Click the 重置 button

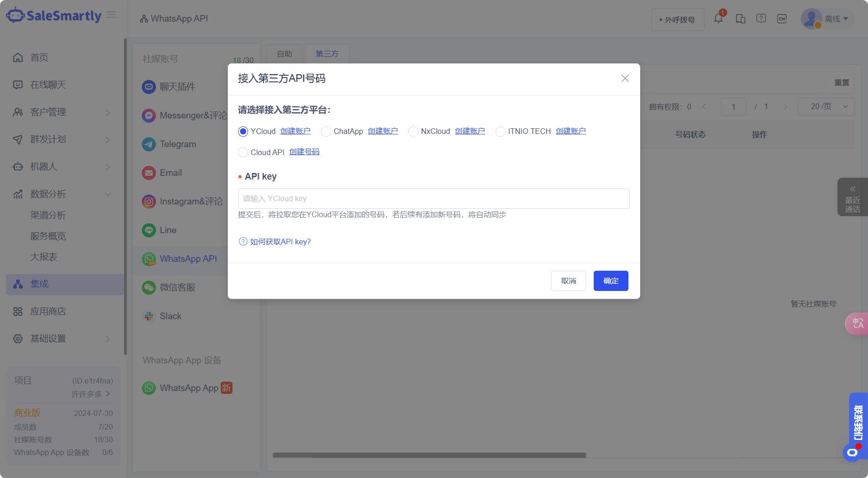click(841, 83)
